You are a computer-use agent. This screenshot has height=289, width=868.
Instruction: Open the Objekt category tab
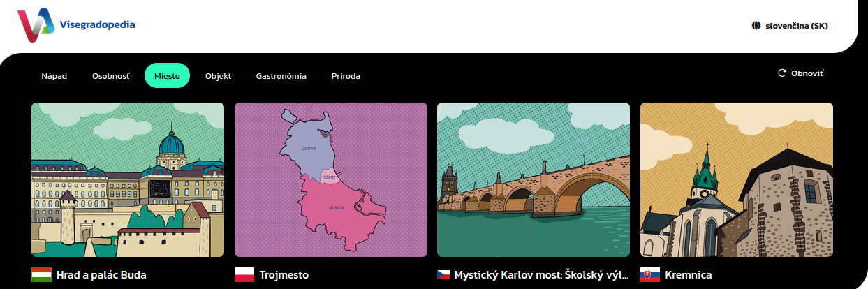(x=218, y=76)
